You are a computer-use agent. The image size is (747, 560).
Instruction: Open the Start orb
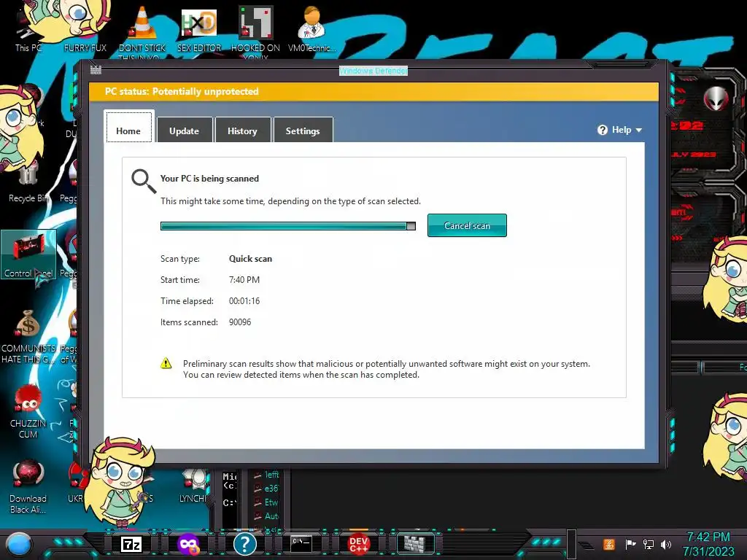click(18, 545)
